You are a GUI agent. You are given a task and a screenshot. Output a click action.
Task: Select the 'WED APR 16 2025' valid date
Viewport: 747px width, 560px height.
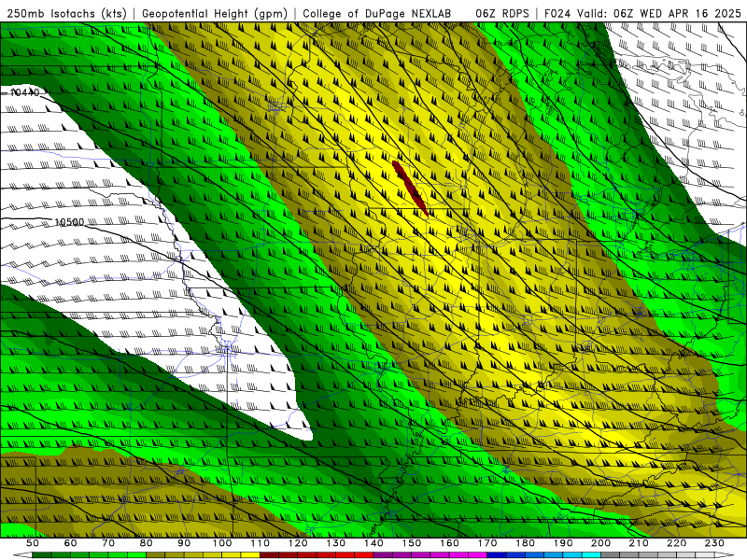coord(690,13)
